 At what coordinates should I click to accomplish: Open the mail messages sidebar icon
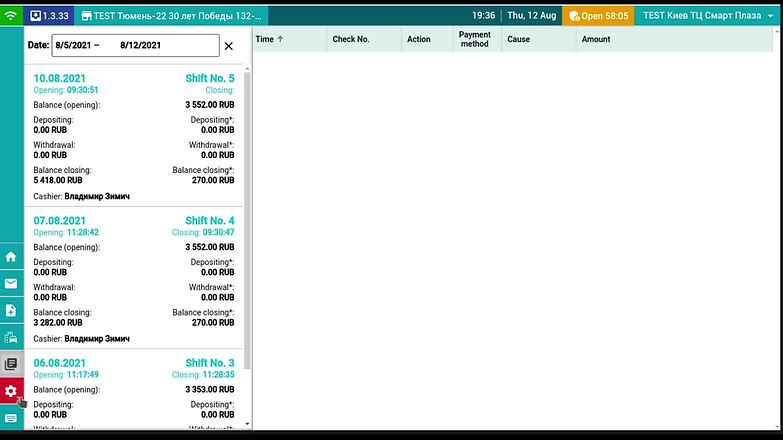point(11,284)
